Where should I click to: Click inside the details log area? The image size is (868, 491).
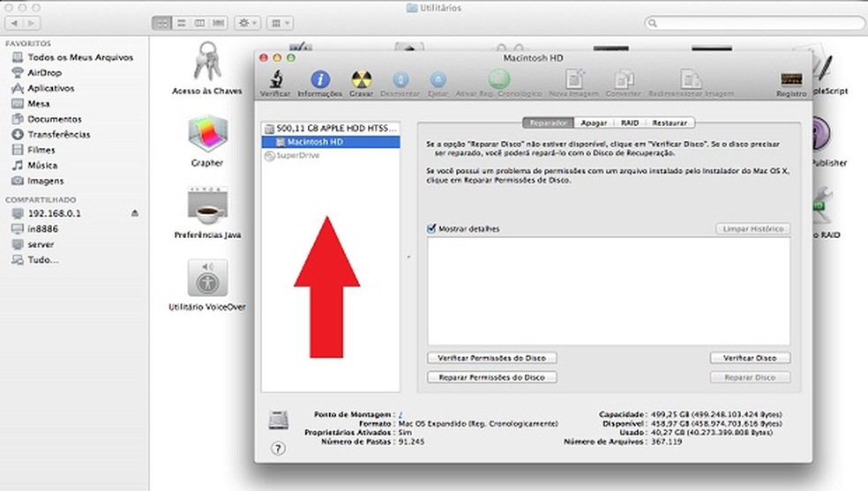[x=609, y=292]
